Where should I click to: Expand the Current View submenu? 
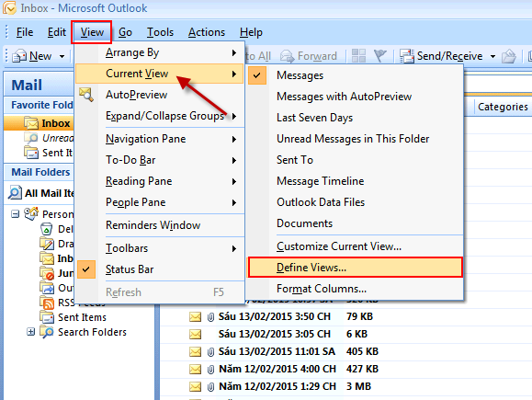click(x=160, y=74)
